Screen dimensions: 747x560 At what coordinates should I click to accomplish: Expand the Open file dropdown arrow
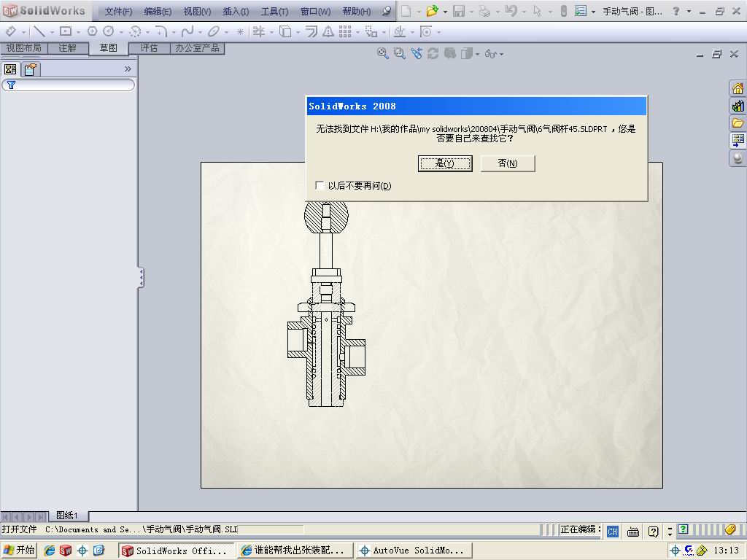coord(445,12)
